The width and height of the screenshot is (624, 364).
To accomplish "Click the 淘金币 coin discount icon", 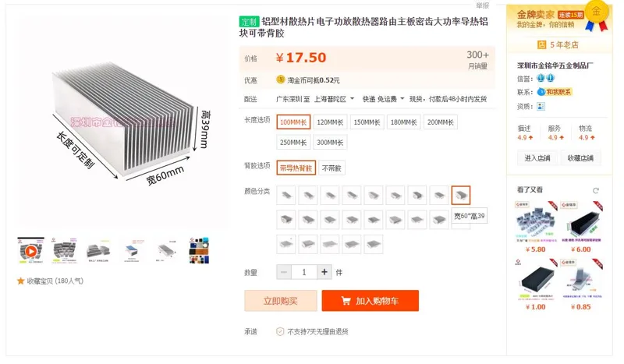I will click(281, 80).
